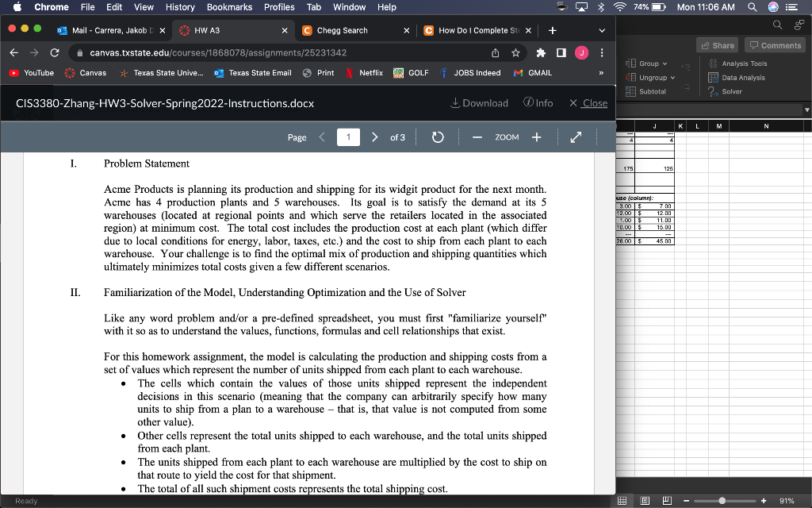Open Chrome extensions puzzle icon
812x508 pixels.
click(x=541, y=52)
